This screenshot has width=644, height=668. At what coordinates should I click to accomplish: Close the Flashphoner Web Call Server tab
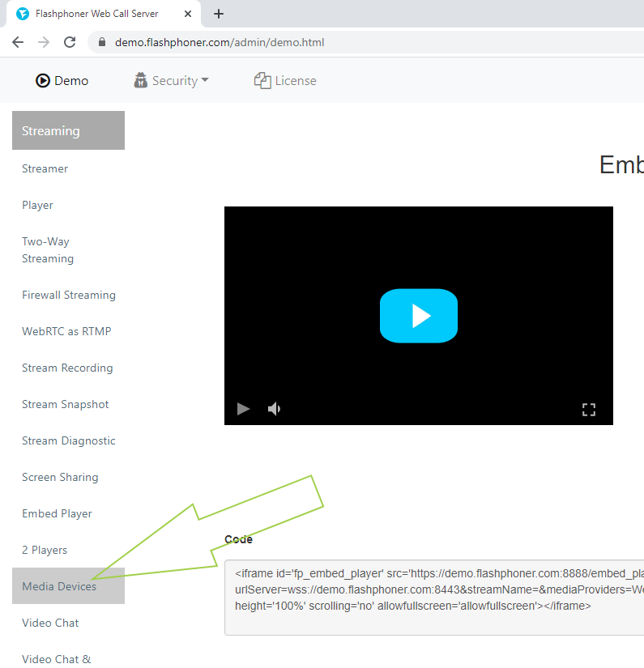click(x=188, y=14)
